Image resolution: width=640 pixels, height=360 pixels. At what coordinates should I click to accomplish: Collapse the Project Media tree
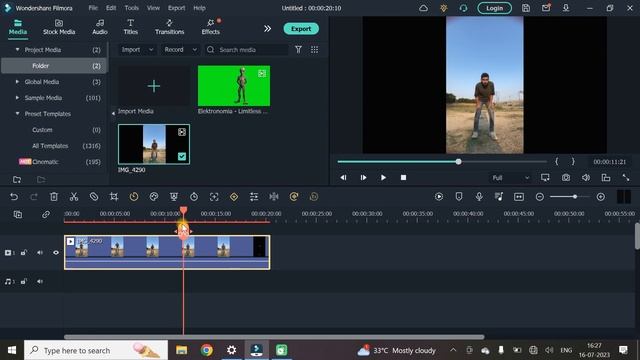(x=17, y=49)
